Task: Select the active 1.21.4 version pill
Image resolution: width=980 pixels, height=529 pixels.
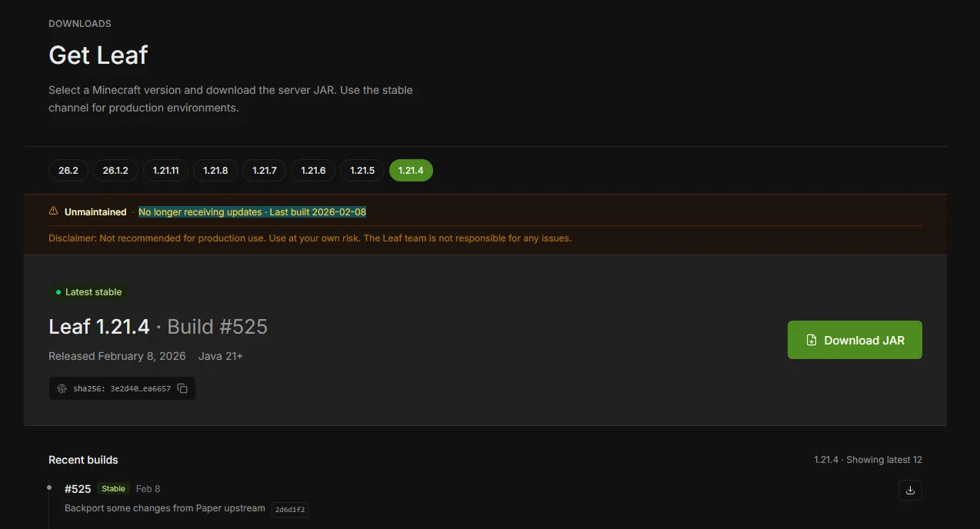Action: click(x=411, y=170)
